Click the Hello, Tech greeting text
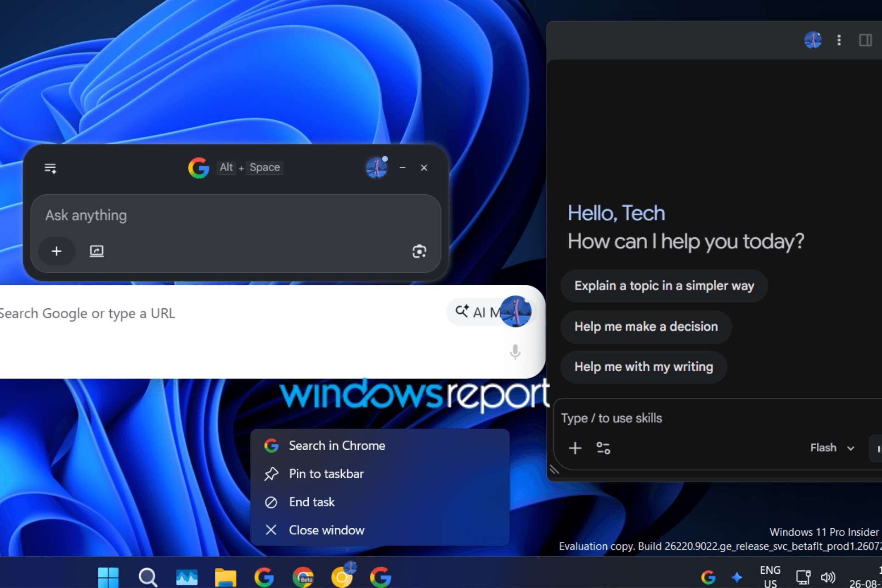 (x=616, y=213)
